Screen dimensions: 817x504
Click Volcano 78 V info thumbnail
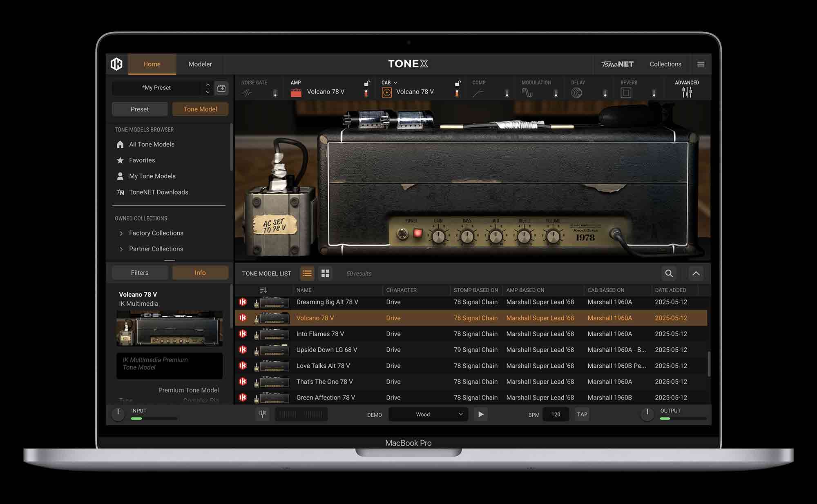tap(170, 329)
